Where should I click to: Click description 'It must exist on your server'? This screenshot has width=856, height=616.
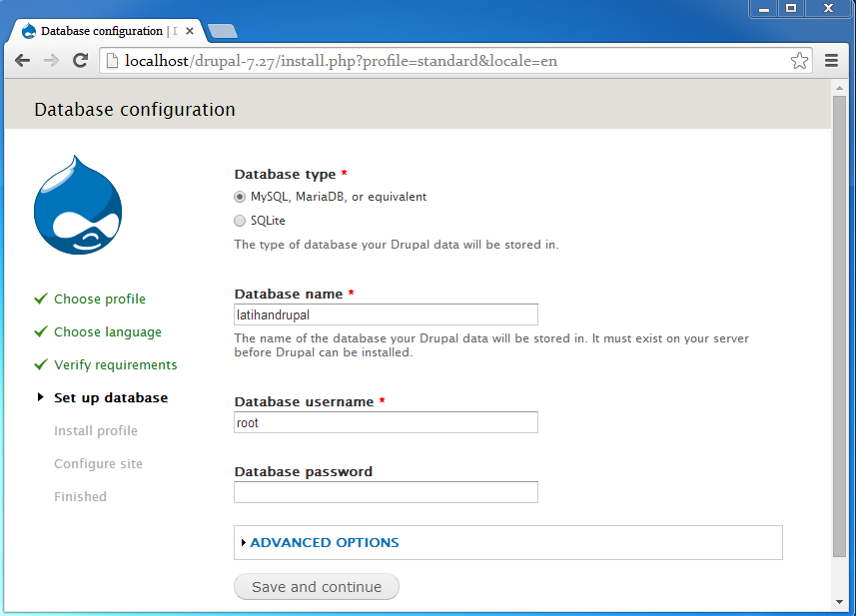[670, 338]
